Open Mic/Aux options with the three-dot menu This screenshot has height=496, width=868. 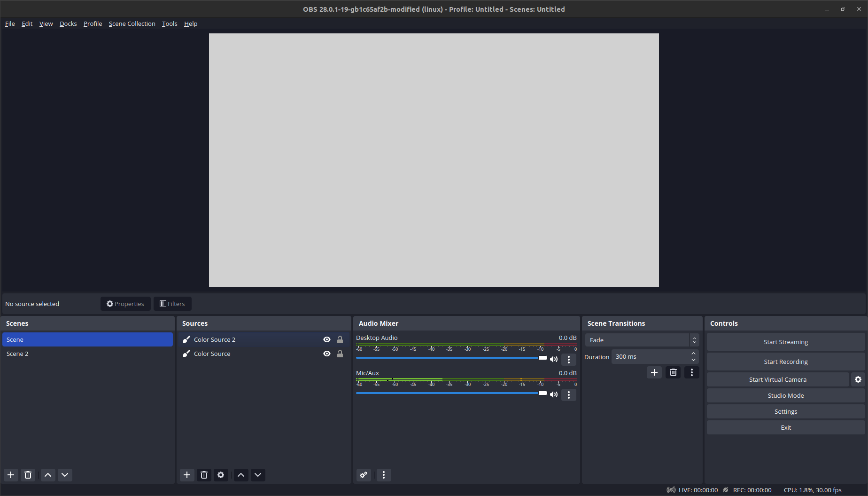[568, 394]
